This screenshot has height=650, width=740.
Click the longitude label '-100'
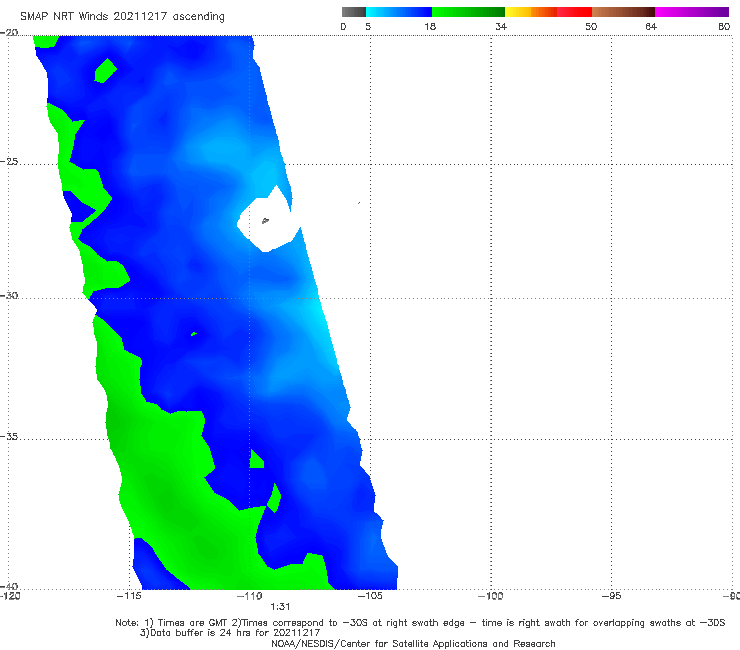(x=491, y=596)
